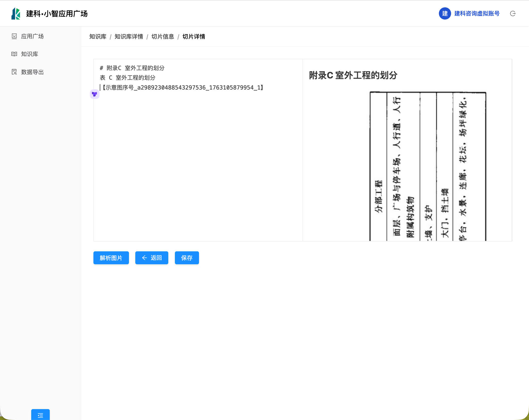This screenshot has height=420, width=529.
Task: Go to 知识库 breadcrumb link
Action: pos(98,37)
